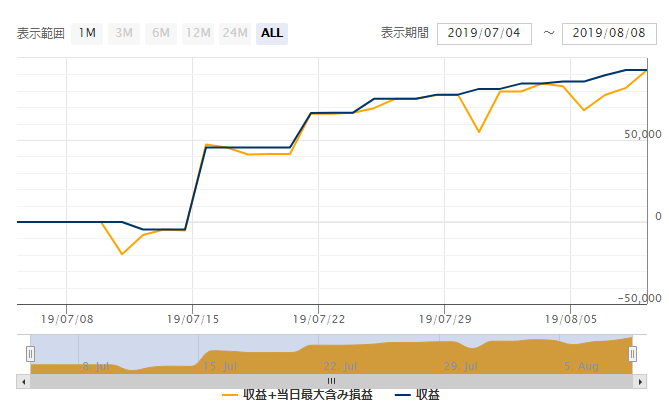This screenshot has height=409, width=669.
Task: Click the navigator scrollbar left arrow
Action: (x=23, y=382)
